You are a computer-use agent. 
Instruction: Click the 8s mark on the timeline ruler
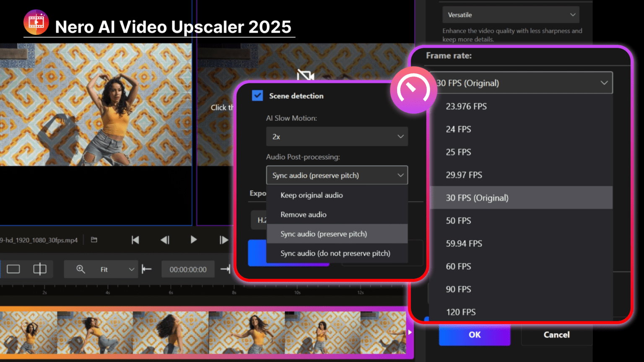point(233,293)
